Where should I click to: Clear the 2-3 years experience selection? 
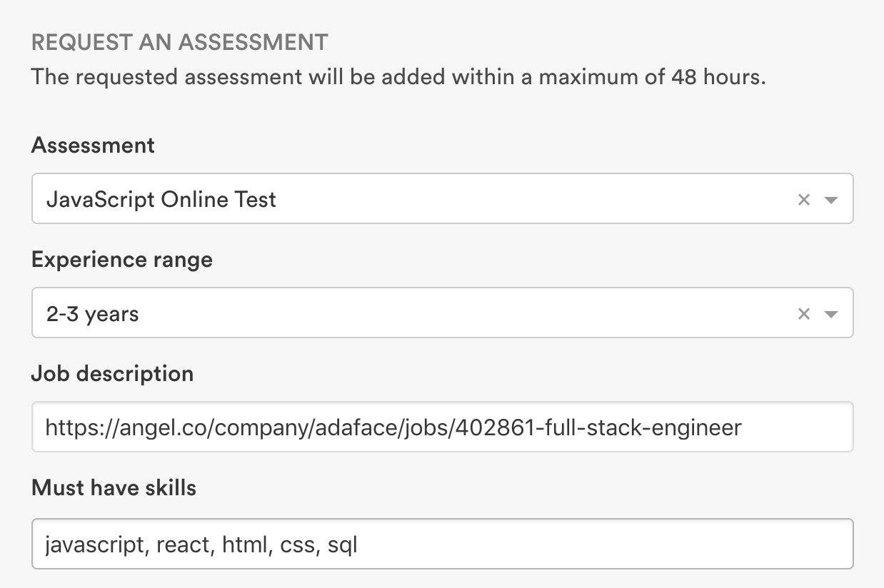[803, 314]
